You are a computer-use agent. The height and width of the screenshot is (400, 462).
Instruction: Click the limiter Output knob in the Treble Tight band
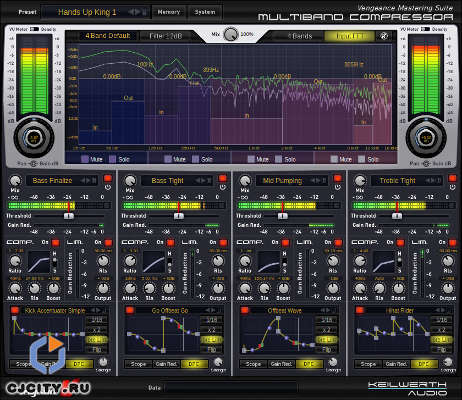448,289
